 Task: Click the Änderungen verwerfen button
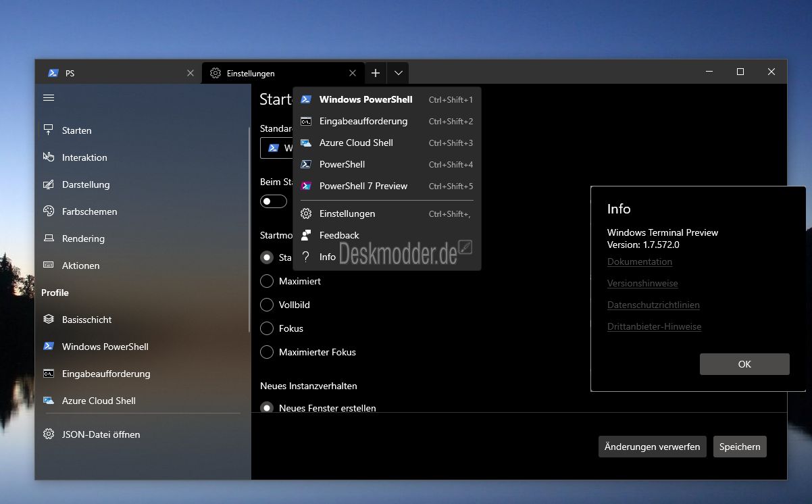click(x=652, y=447)
